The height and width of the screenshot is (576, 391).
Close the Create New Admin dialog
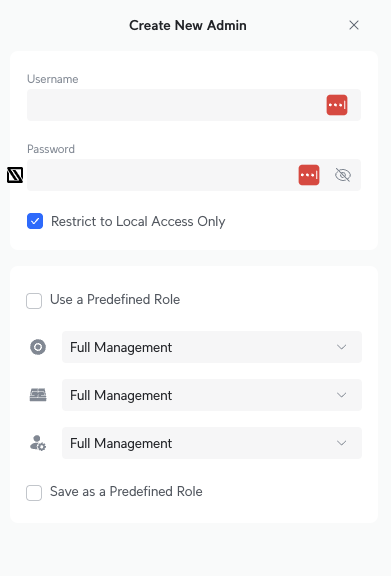pos(354,25)
